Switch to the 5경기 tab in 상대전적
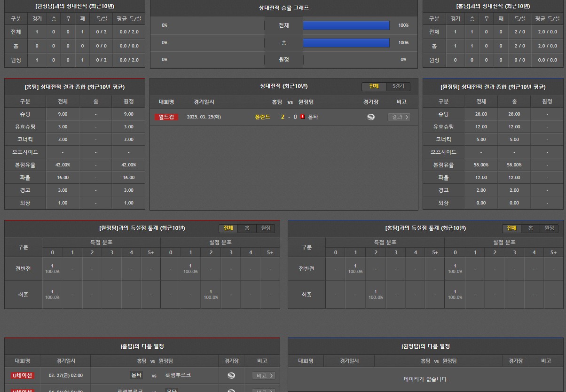566x392 pixels. (398, 86)
